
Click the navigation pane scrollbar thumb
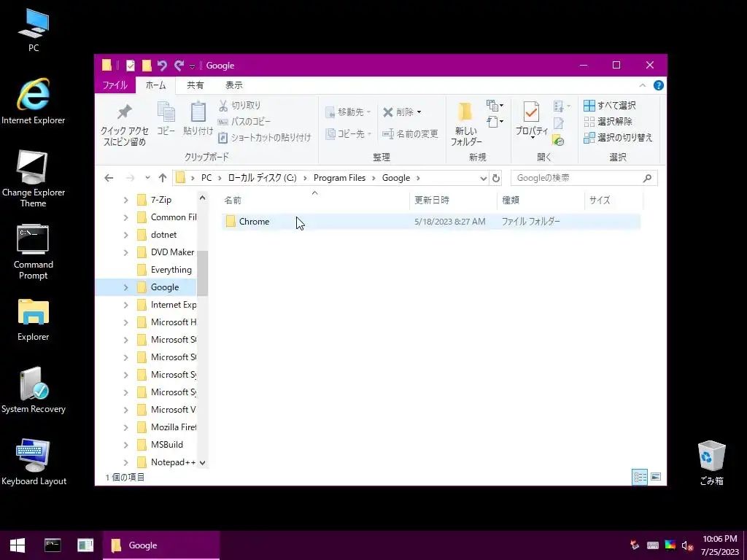203,273
